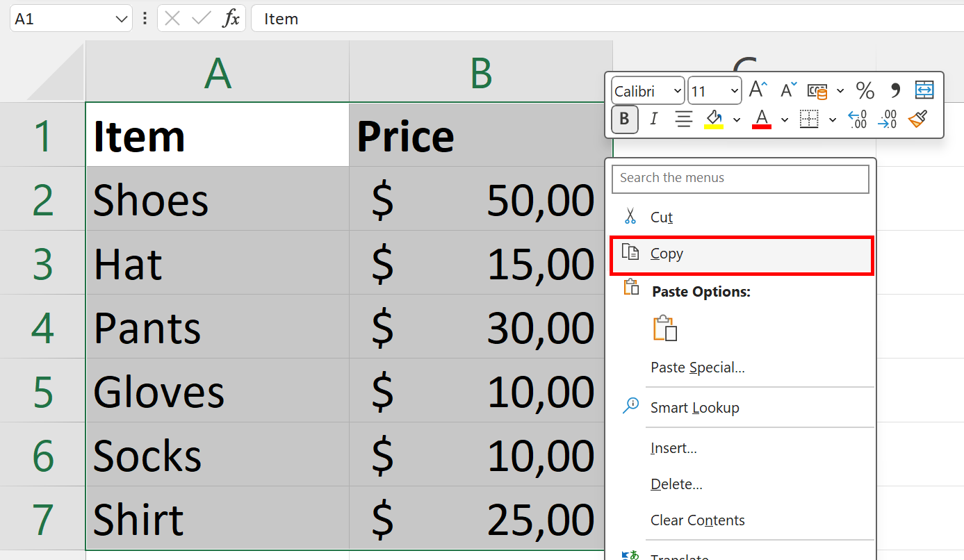This screenshot has height=560, width=964.
Task: Select row 1 header
Action: click(x=42, y=135)
